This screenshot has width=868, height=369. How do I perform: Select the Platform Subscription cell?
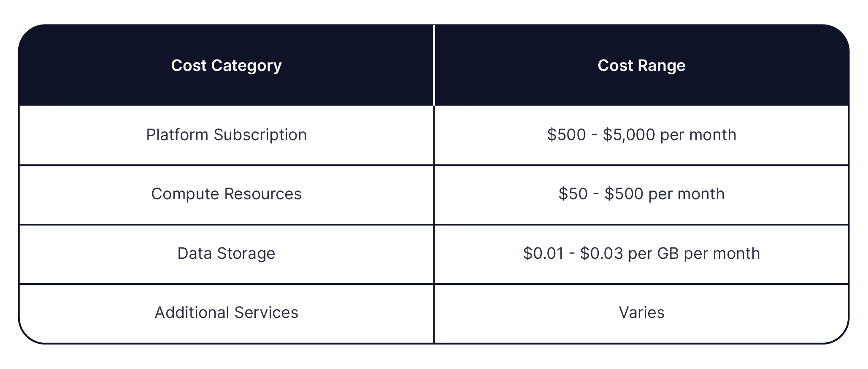[226, 135]
